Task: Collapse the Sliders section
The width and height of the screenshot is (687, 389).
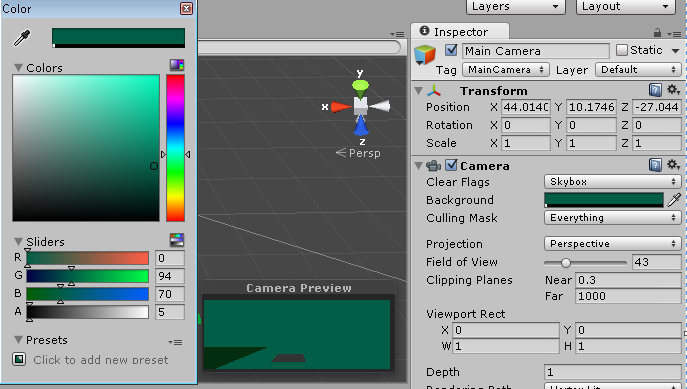Action: pos(18,241)
